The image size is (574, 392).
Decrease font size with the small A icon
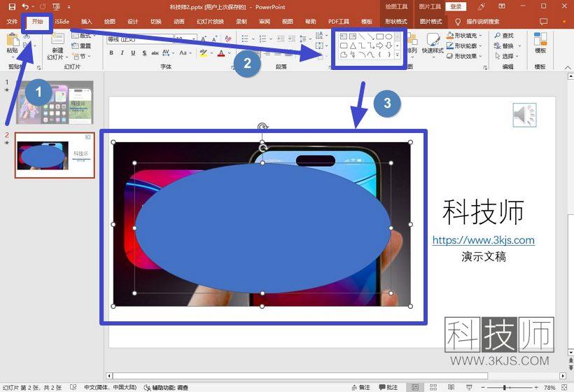pyautogui.click(x=215, y=38)
